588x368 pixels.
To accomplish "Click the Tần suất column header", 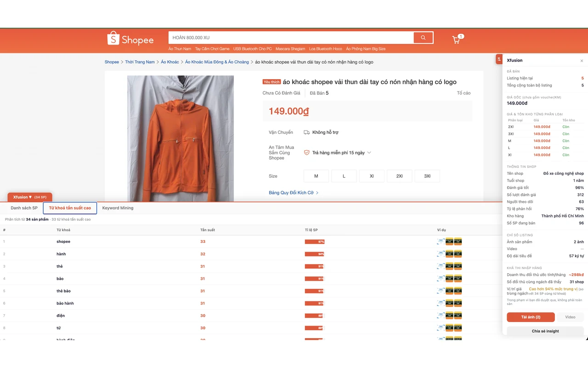I will pyautogui.click(x=208, y=230).
